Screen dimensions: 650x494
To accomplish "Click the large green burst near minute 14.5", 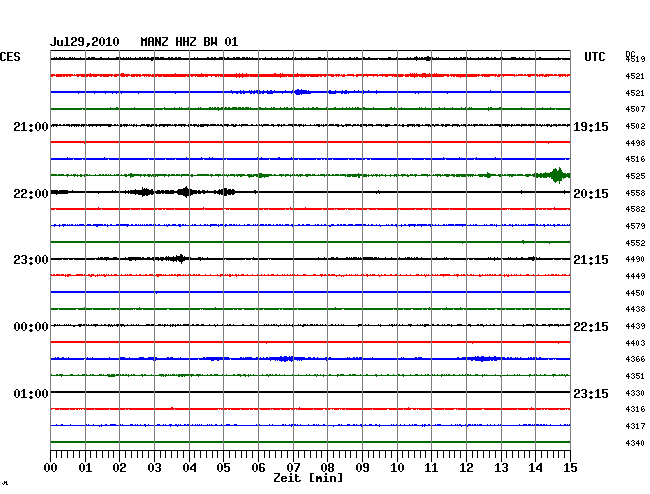I will coord(555,175).
